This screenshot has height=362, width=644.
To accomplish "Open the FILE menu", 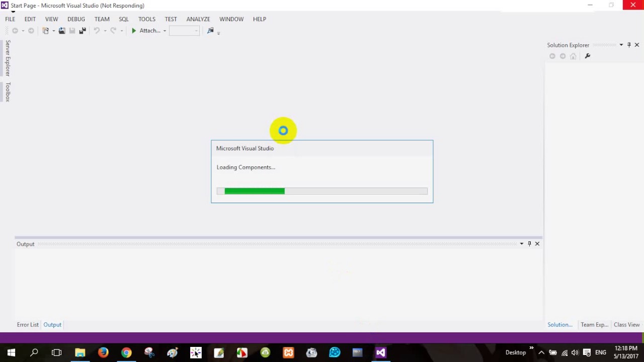I will (10, 19).
